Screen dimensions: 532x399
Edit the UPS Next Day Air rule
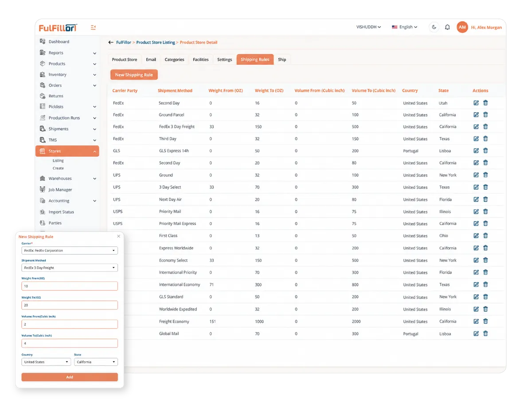[x=476, y=199]
